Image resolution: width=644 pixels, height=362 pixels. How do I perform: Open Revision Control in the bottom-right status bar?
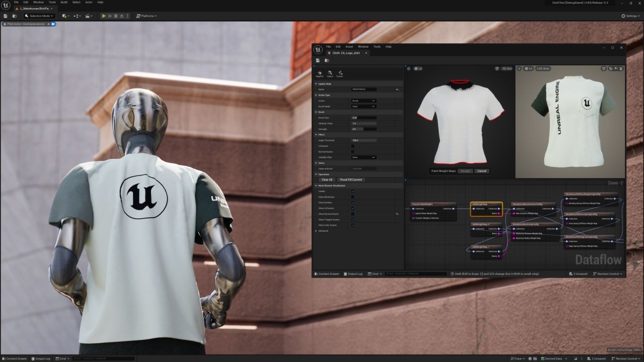[x=609, y=274]
